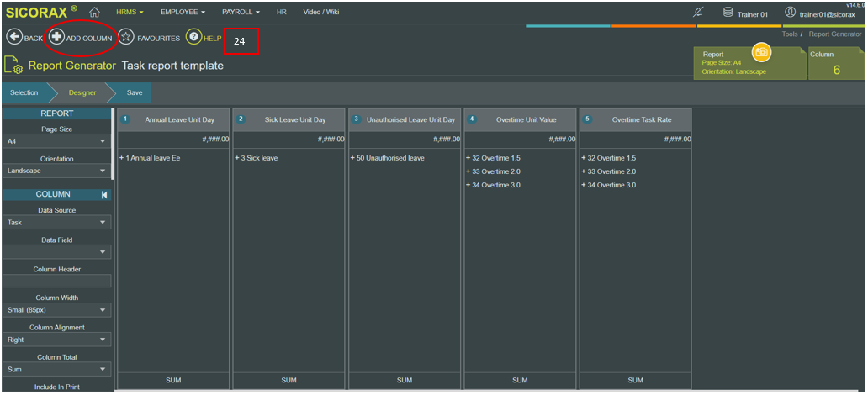The image size is (868, 395).
Task: Click the REPORT section header
Action: 56,113
